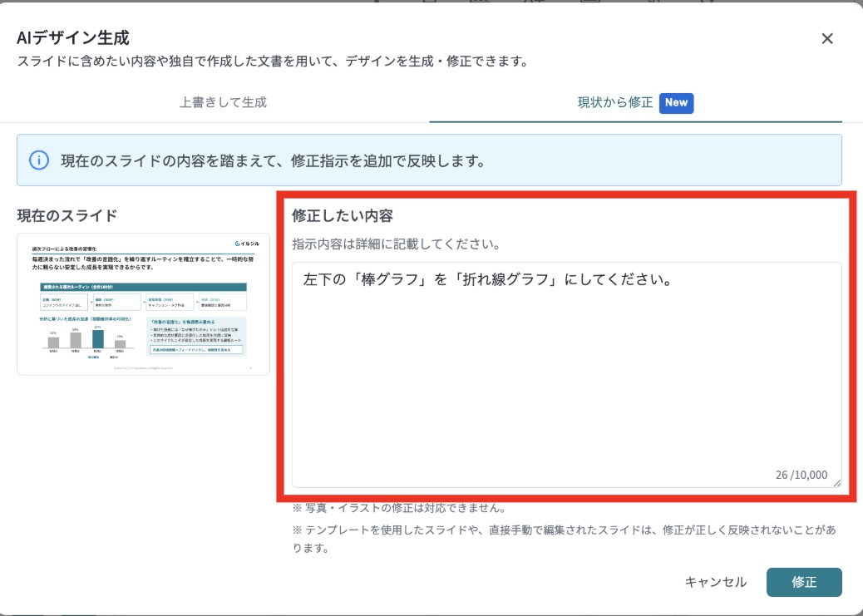Click the 現在のスライド heading
This screenshot has height=616, width=863.
[67, 215]
